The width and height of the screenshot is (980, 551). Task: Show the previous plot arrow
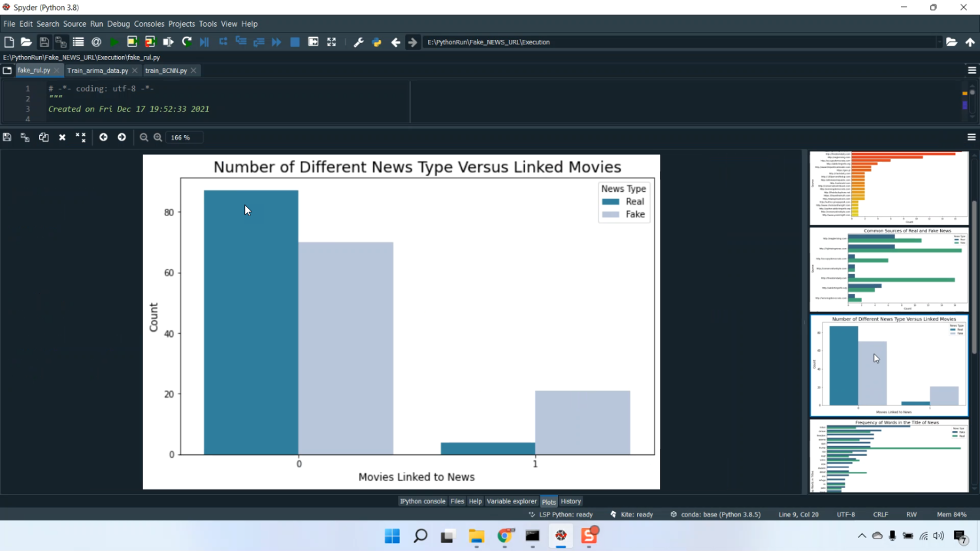click(x=103, y=137)
